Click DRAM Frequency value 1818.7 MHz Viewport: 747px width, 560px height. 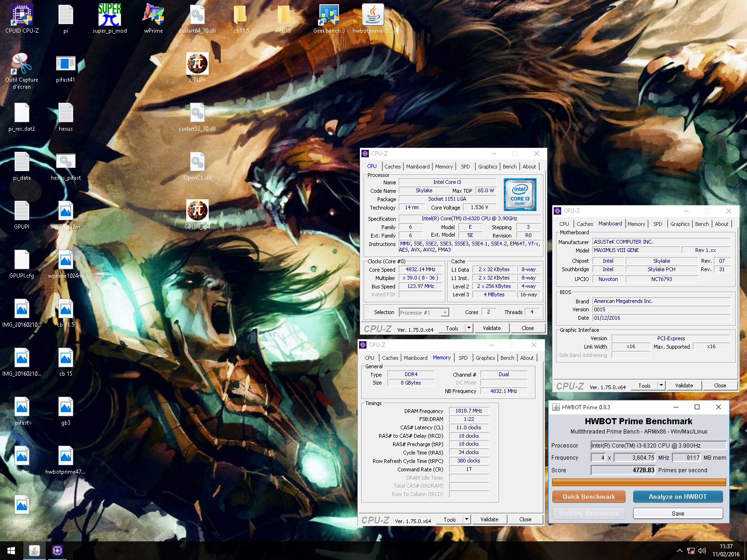[x=469, y=411]
